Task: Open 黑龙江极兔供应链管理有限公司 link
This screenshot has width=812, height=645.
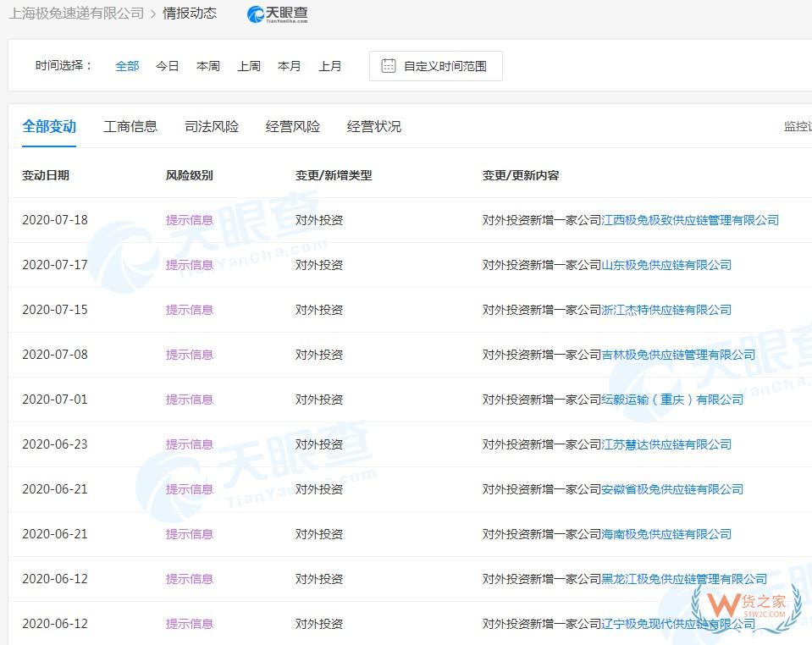Action: [x=684, y=579]
